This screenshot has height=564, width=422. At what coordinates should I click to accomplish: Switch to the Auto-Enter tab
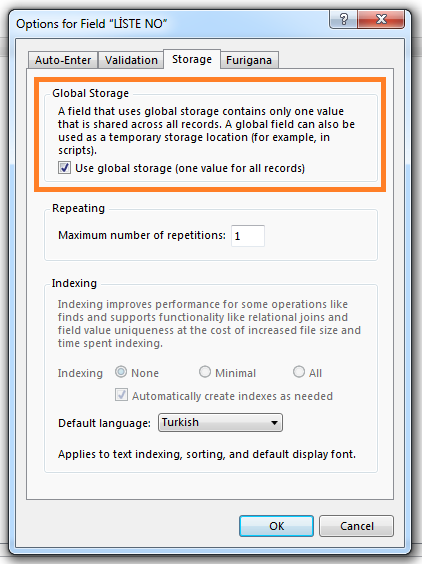[x=63, y=60]
